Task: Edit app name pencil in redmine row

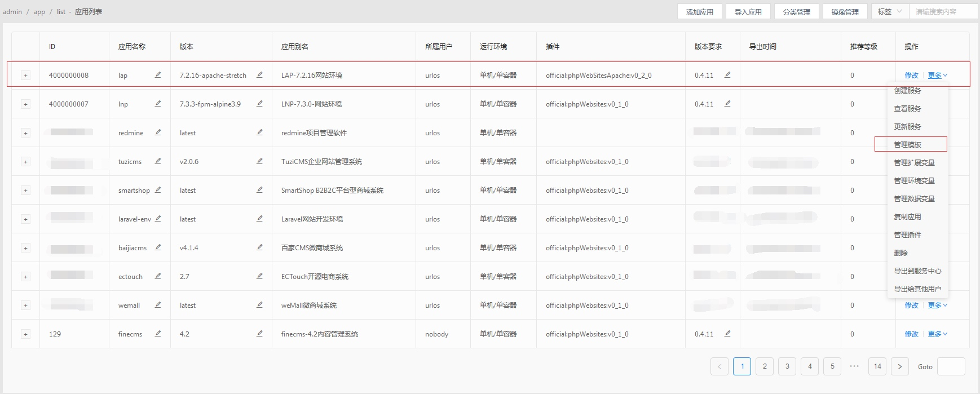Action: [158, 132]
